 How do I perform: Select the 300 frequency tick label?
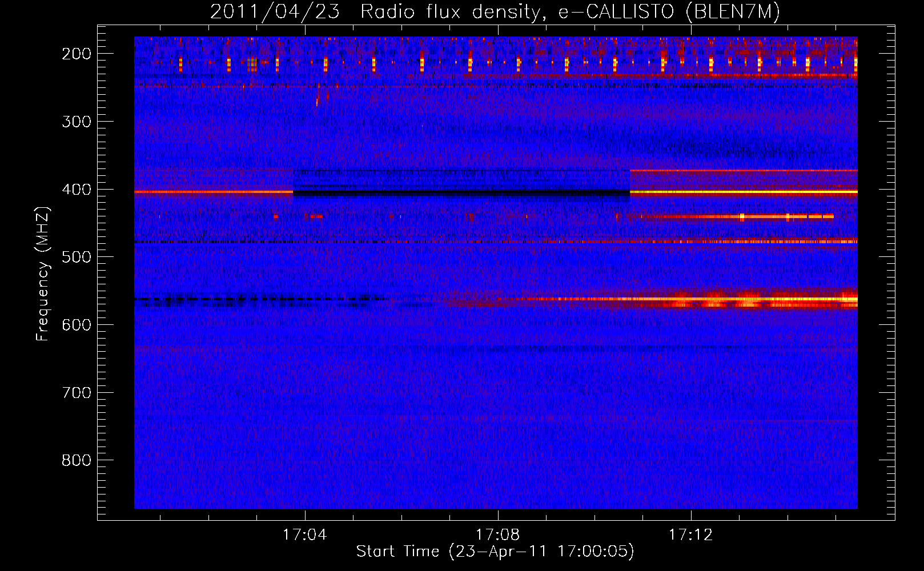tap(77, 122)
